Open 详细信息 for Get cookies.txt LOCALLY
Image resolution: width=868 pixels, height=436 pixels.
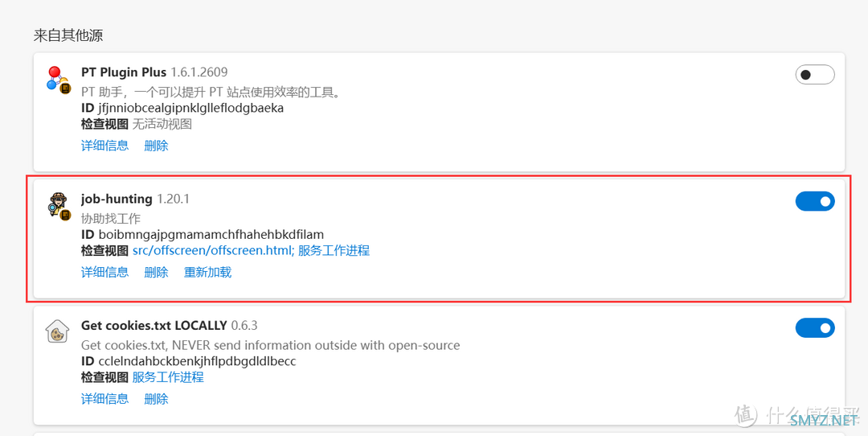(x=104, y=398)
